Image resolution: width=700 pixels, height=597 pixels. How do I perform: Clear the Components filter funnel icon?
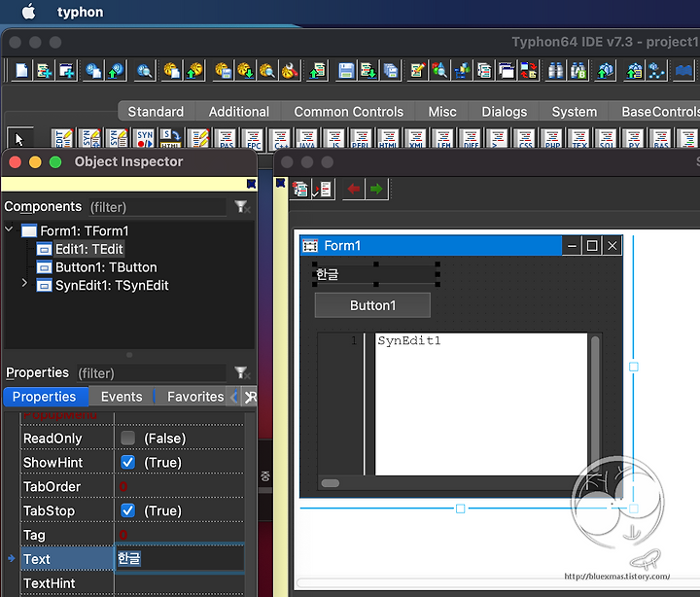pos(242,207)
